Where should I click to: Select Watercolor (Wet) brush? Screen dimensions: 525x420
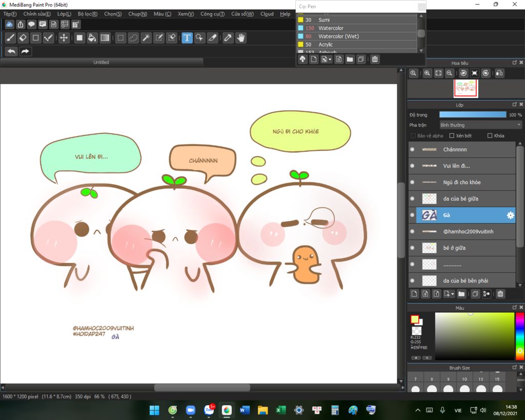(x=357, y=36)
